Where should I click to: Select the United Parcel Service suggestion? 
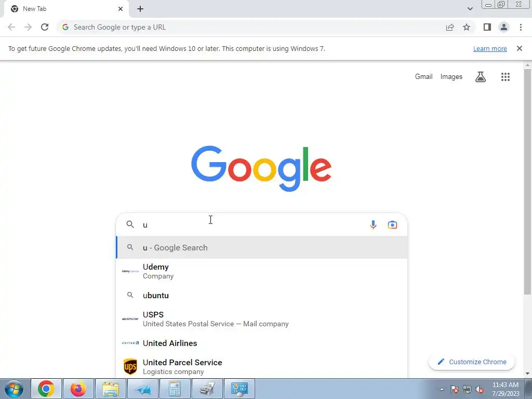pos(262,367)
